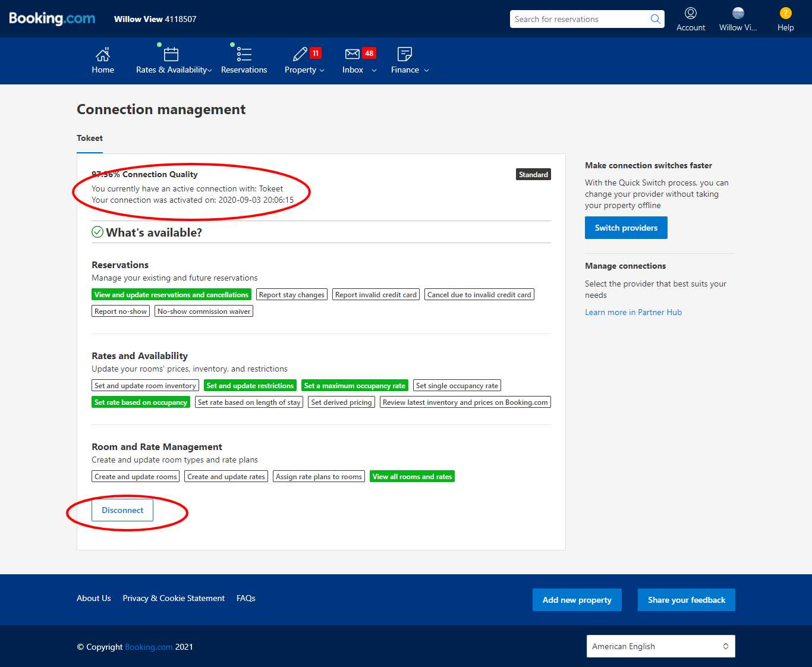This screenshot has width=812, height=667.
Task: Click Set a maximum occupancy rate tag
Action: pyautogui.click(x=355, y=385)
